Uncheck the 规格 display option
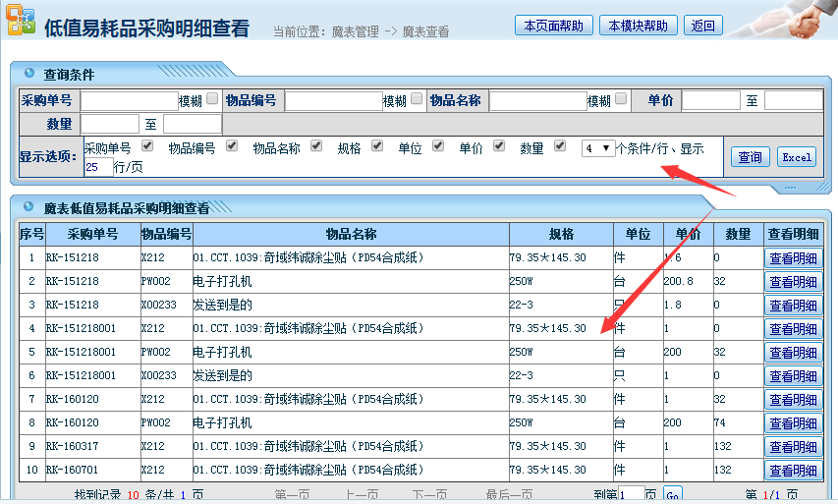 (377, 146)
